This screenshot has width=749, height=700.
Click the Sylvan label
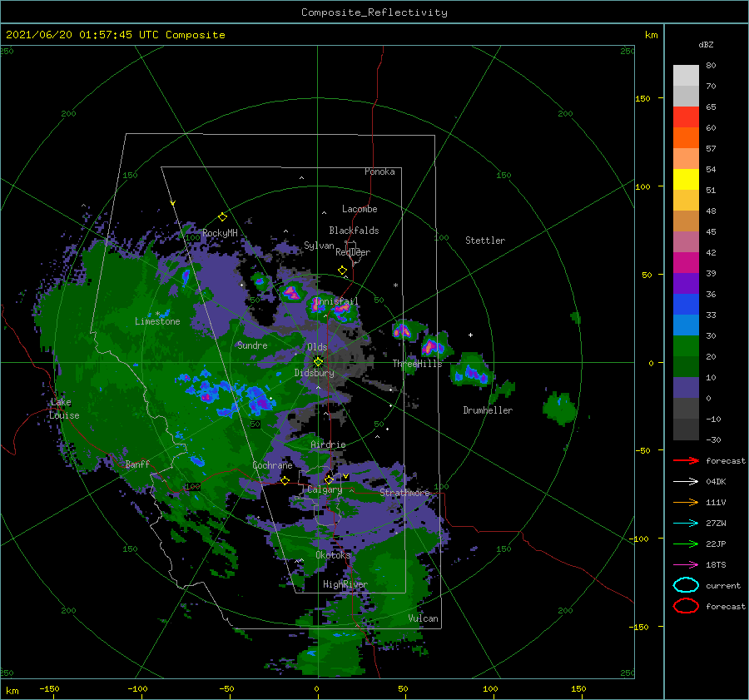pyautogui.click(x=319, y=246)
